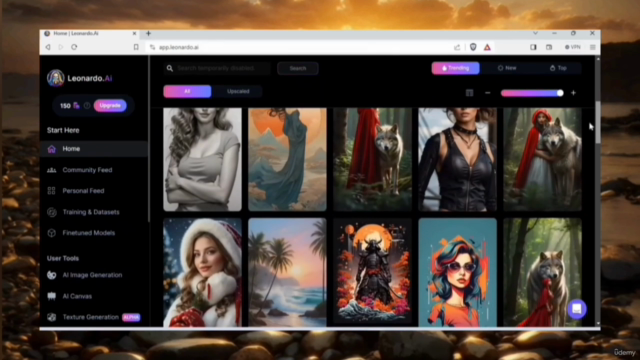Open the red riding hood hugging wolf image

pyautogui.click(x=542, y=160)
